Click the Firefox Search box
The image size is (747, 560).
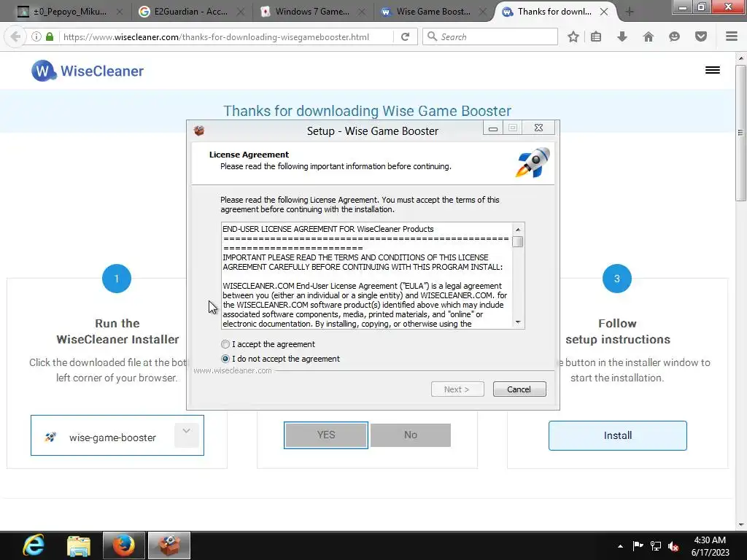pyautogui.click(x=490, y=36)
